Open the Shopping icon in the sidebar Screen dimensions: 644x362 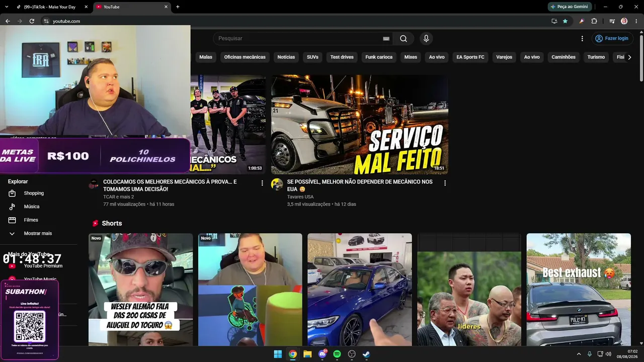(13, 193)
